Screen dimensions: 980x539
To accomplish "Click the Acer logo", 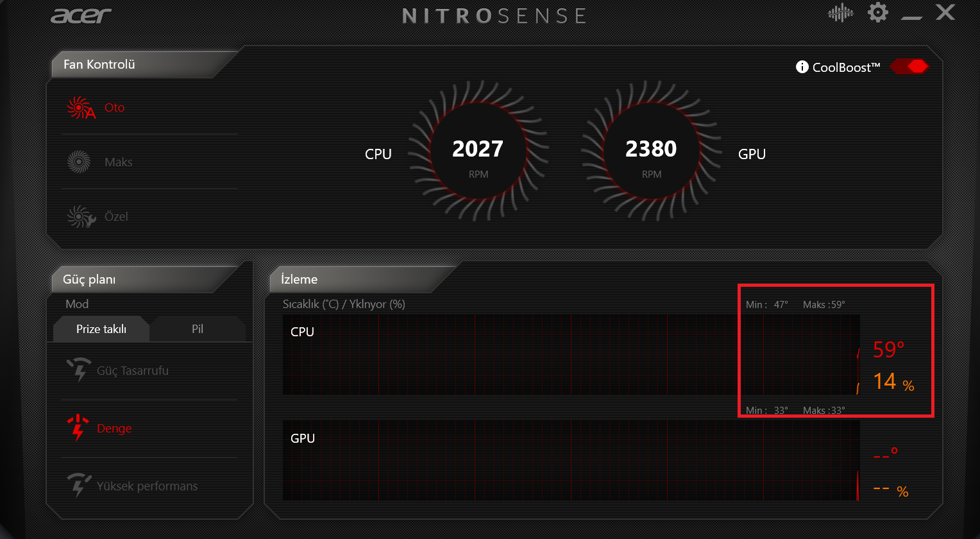I will coord(81,15).
